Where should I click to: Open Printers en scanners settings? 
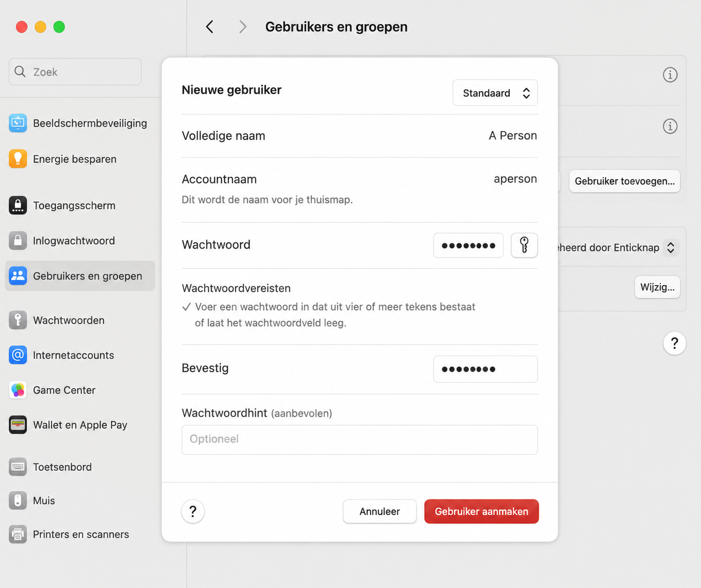[x=80, y=534]
